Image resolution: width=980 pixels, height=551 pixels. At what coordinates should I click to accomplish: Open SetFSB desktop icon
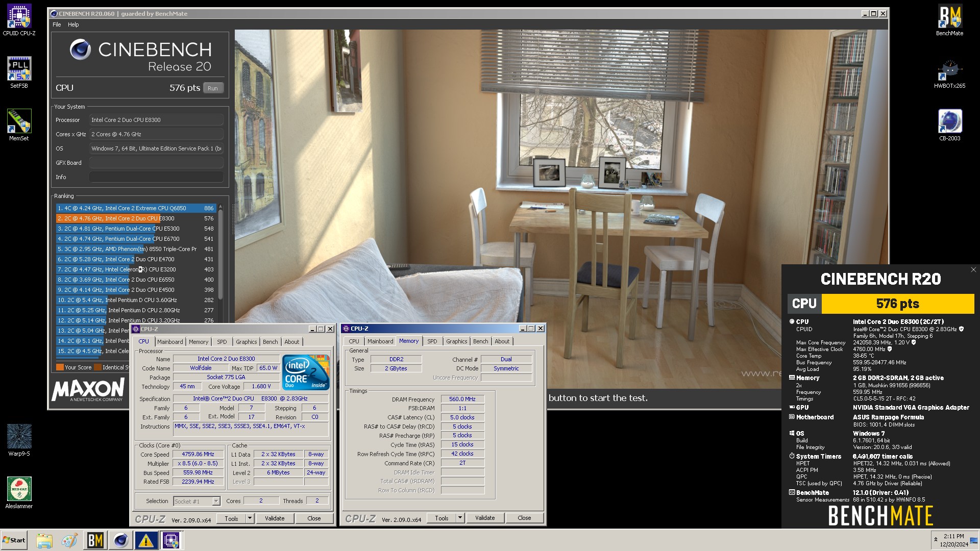pos(19,72)
